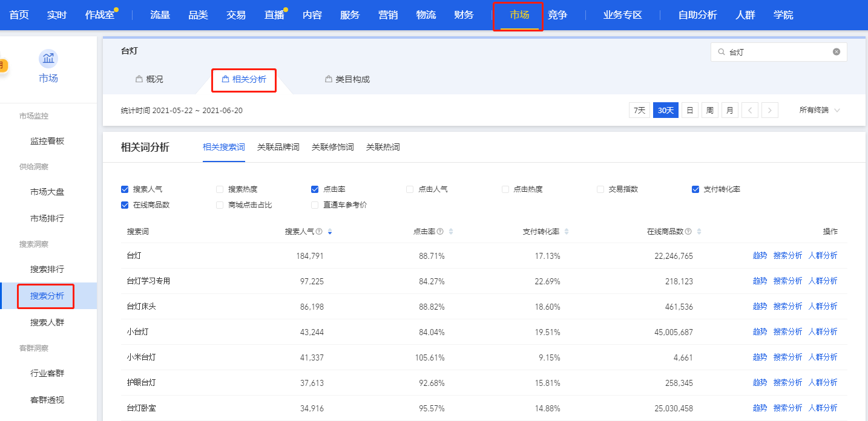Click the 台灯 search input field

779,52
